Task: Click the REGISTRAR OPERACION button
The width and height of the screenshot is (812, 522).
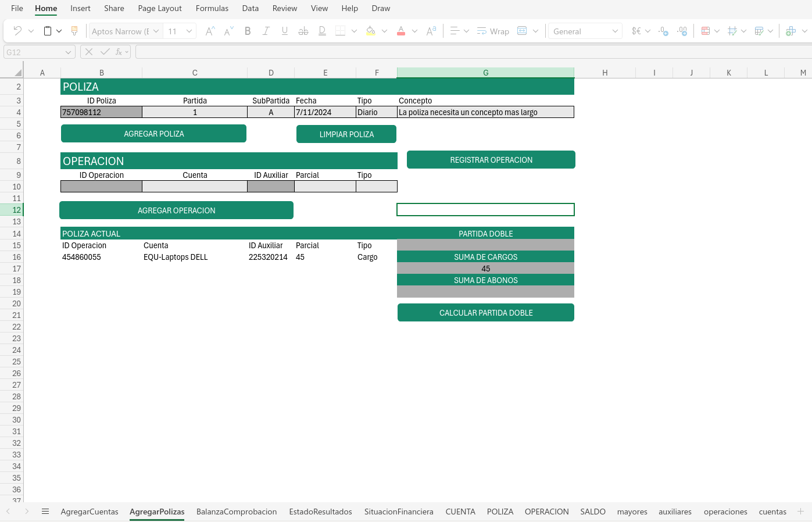Action: click(x=491, y=160)
